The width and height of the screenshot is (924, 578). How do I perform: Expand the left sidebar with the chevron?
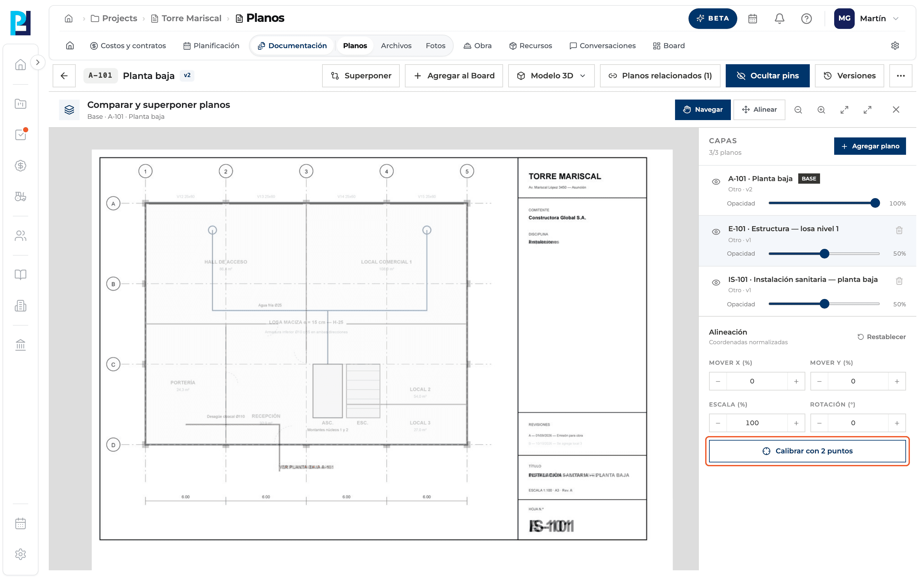(x=38, y=62)
